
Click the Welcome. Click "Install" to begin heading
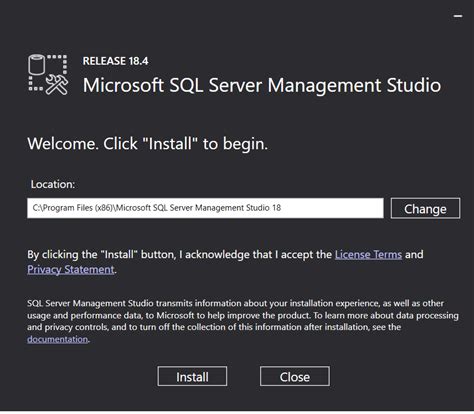pyautogui.click(x=148, y=144)
